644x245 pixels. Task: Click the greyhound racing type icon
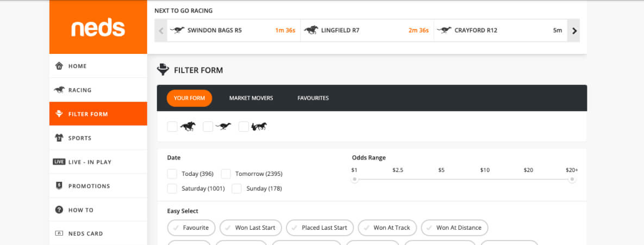[x=223, y=126]
